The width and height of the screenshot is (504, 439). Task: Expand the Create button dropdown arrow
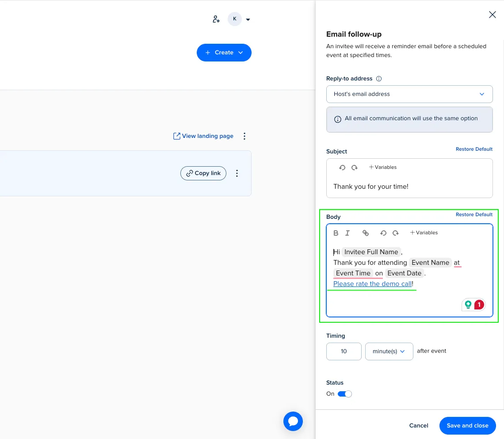(241, 52)
